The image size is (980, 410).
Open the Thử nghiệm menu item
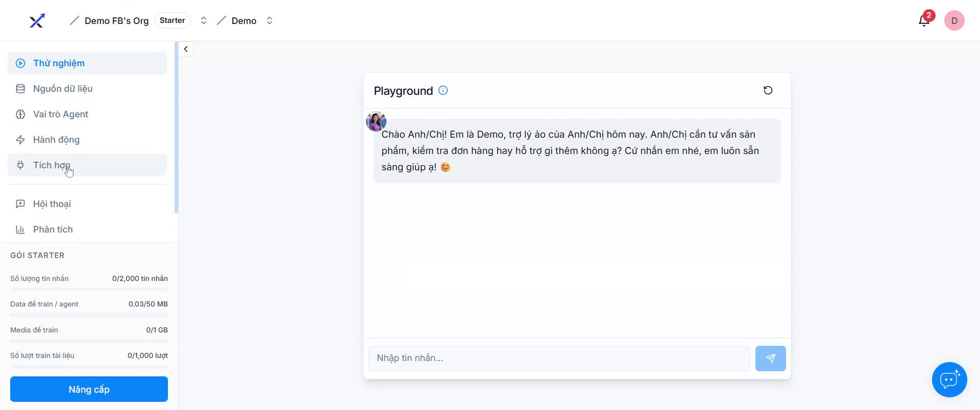pyautogui.click(x=87, y=63)
